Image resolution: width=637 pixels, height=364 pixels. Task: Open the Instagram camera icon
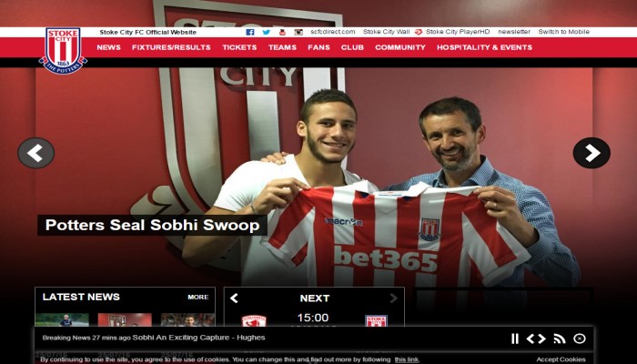point(298,32)
